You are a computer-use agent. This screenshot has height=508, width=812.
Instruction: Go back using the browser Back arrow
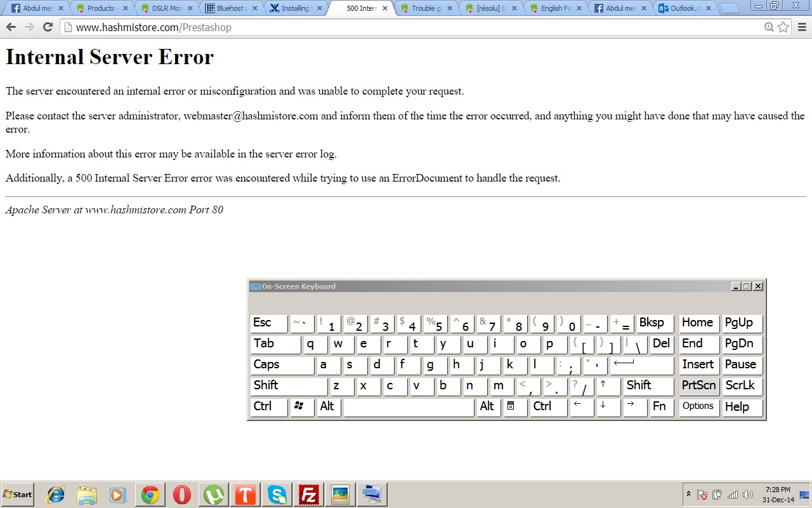pyautogui.click(x=11, y=27)
